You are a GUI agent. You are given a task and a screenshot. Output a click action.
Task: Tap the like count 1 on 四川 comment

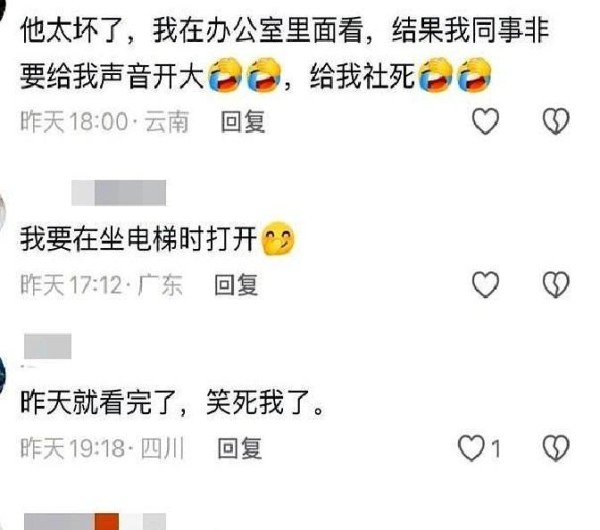click(496, 448)
